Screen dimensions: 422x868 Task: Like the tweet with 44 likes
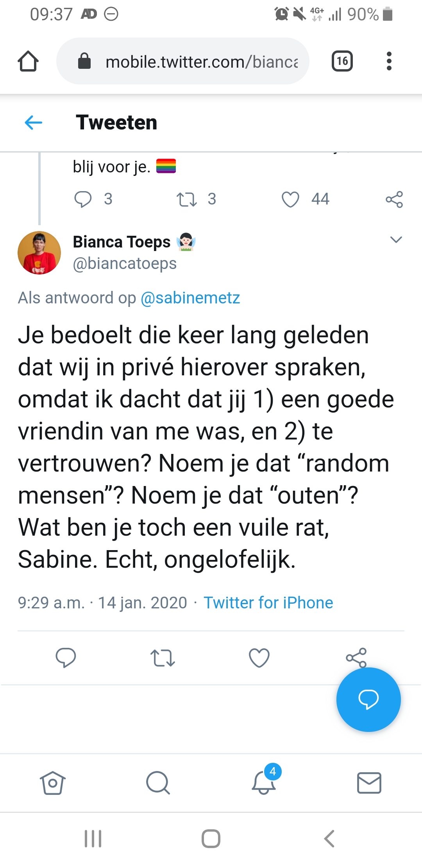coord(290,199)
